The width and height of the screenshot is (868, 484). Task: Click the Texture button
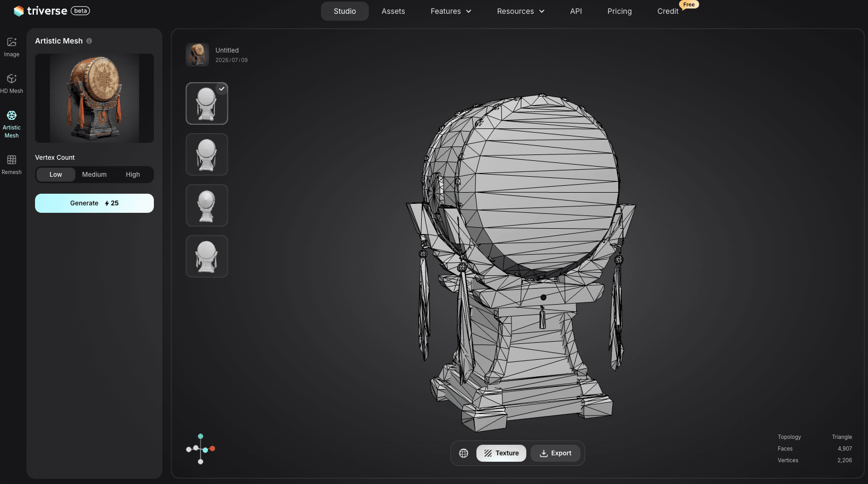[x=501, y=453]
